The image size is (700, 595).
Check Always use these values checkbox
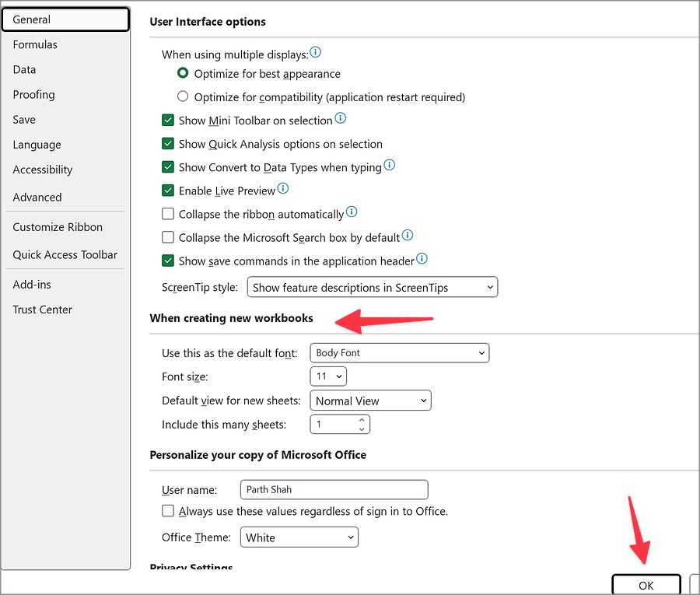(168, 511)
